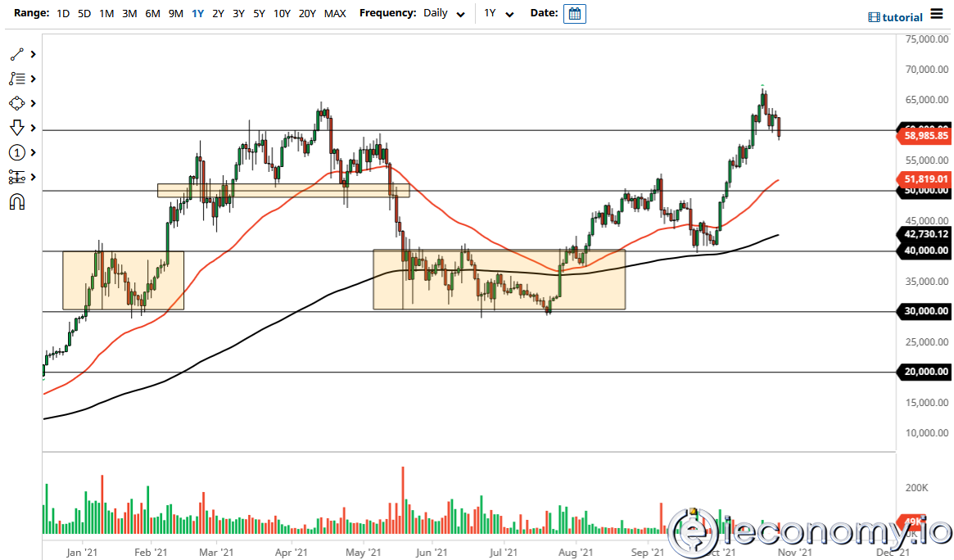Select the trend line drawing tool
Screen dimensions: 954x560
[16, 55]
